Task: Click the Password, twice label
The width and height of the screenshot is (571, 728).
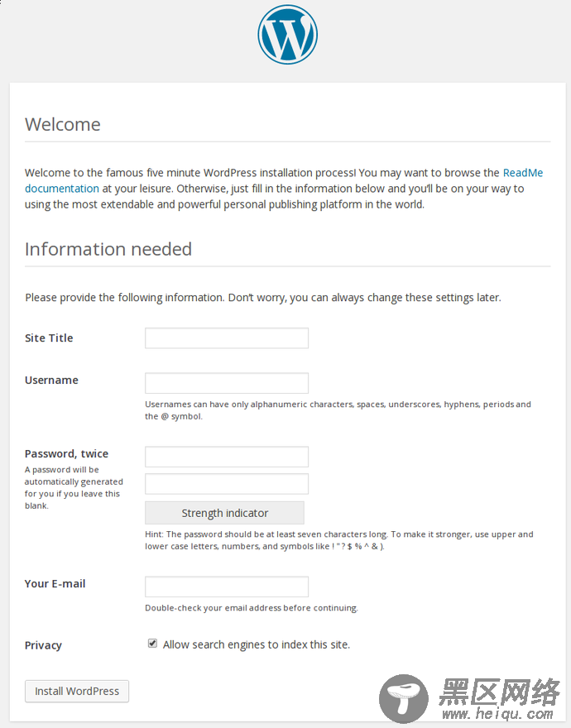Action: [66, 453]
